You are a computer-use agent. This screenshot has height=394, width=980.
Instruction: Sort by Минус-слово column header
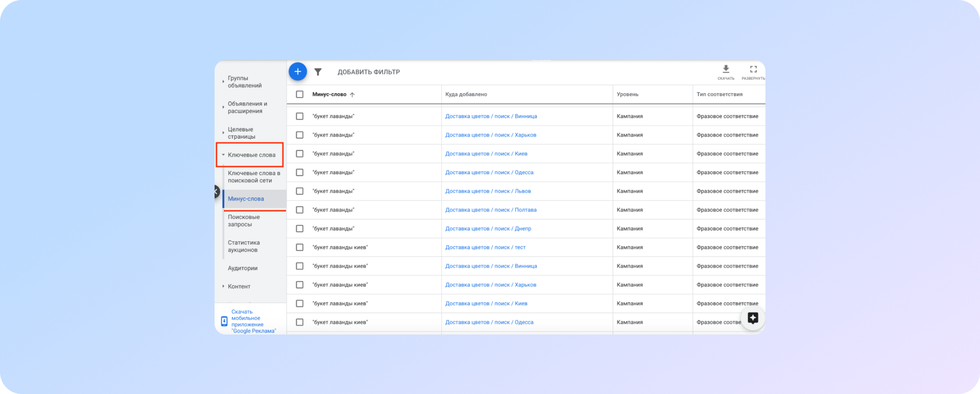point(329,94)
